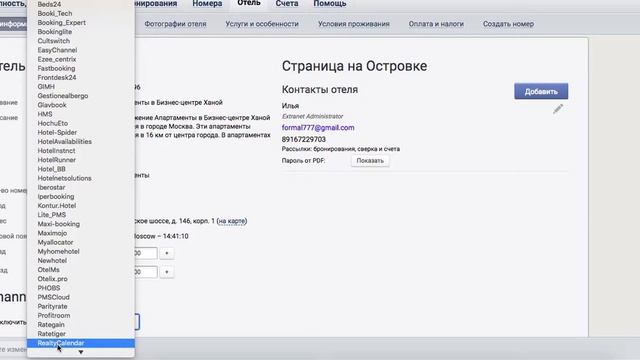Image resolution: width=640 pixels, height=360 pixels.
Task: Switch to Услуги и особенности tab
Action: pos(262,24)
